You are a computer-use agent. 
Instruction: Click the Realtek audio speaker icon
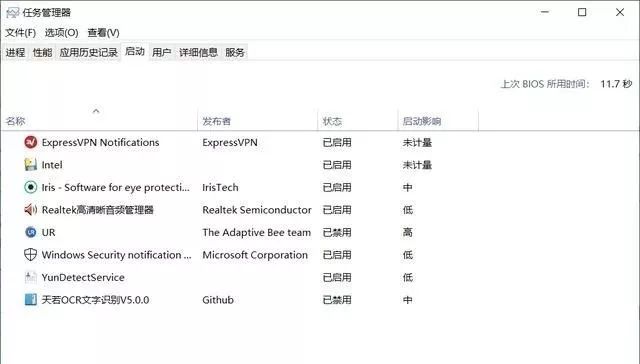point(31,209)
